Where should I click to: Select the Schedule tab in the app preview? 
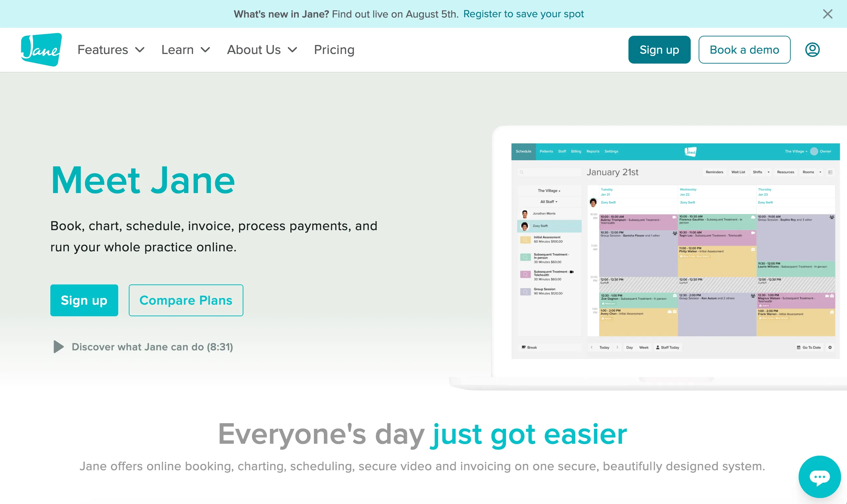[523, 151]
